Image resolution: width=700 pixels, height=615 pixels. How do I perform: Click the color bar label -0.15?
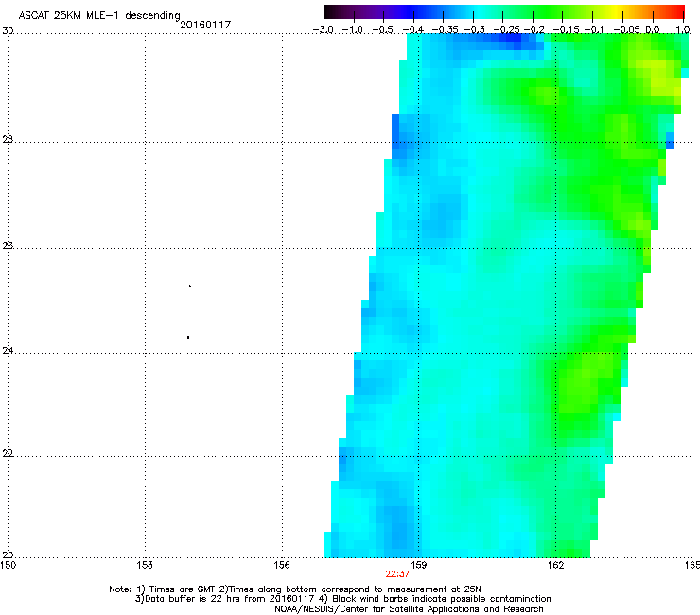pyautogui.click(x=566, y=30)
